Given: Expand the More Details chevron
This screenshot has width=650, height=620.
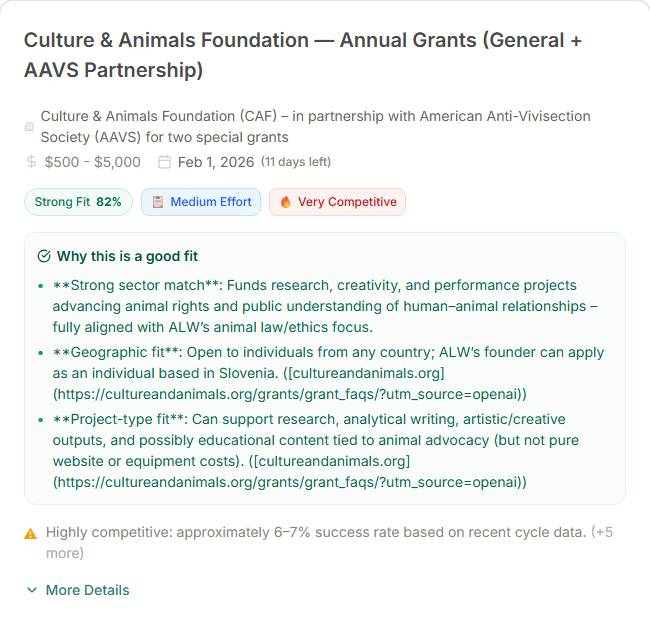Looking at the screenshot, I should pos(32,590).
